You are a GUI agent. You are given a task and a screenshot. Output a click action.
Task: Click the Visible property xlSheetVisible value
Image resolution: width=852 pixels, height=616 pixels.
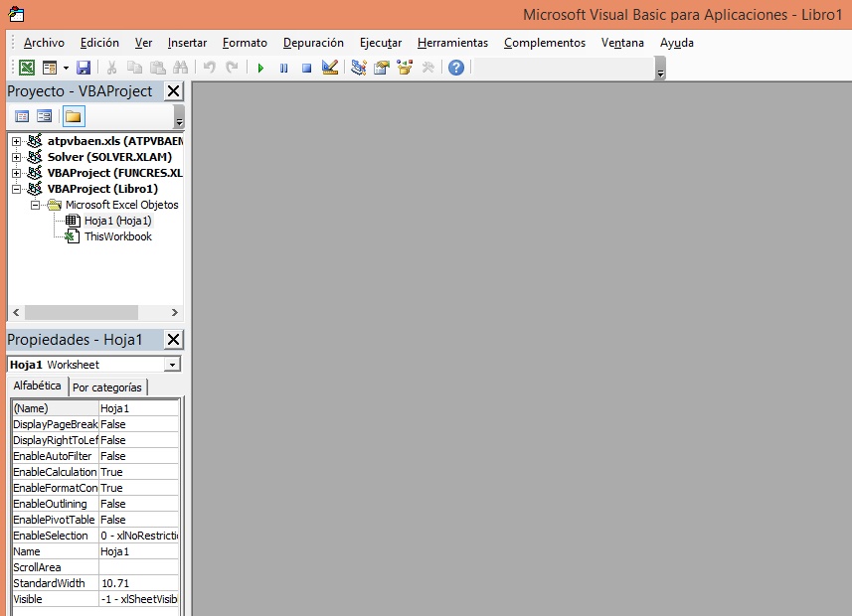138,599
